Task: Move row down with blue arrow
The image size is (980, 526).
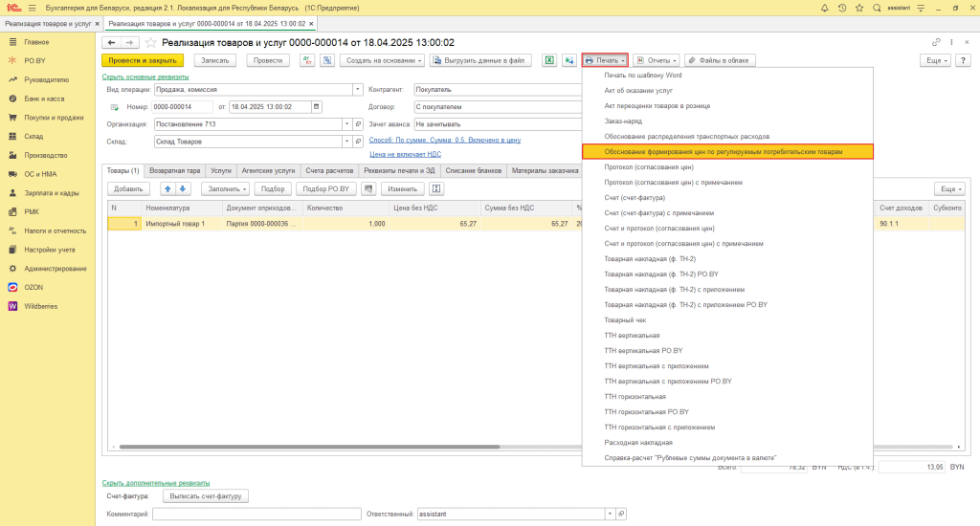Action: coord(183,188)
